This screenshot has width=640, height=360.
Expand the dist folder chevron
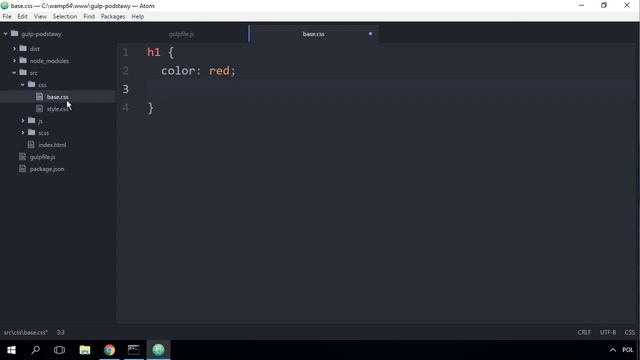pos(14,49)
